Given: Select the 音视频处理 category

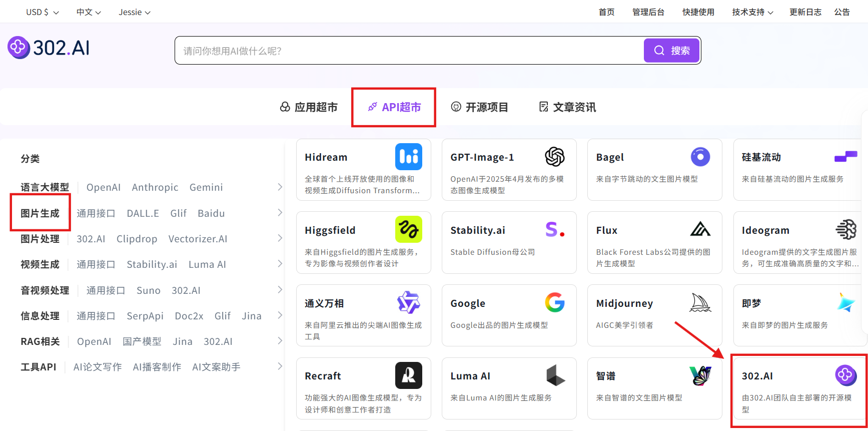Looking at the screenshot, I should coord(45,290).
